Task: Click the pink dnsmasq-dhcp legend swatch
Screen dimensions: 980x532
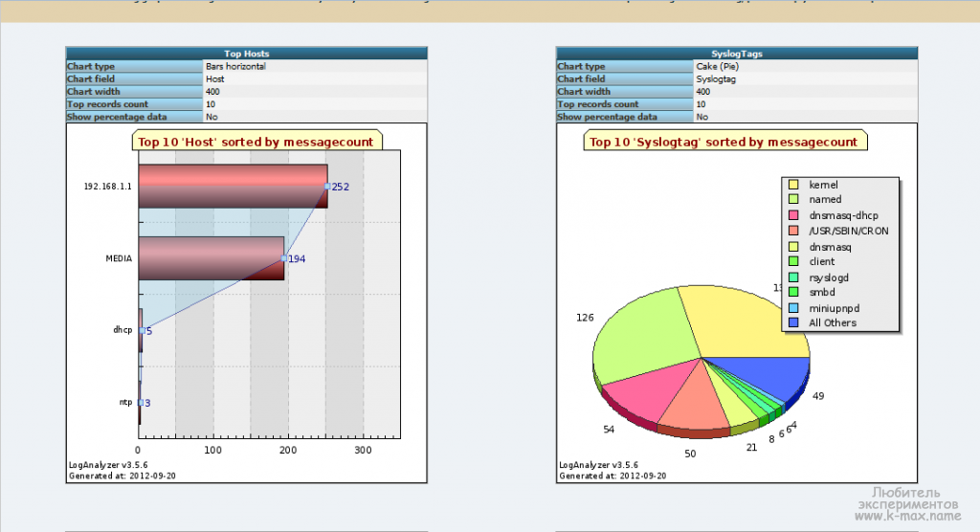Action: click(x=792, y=215)
